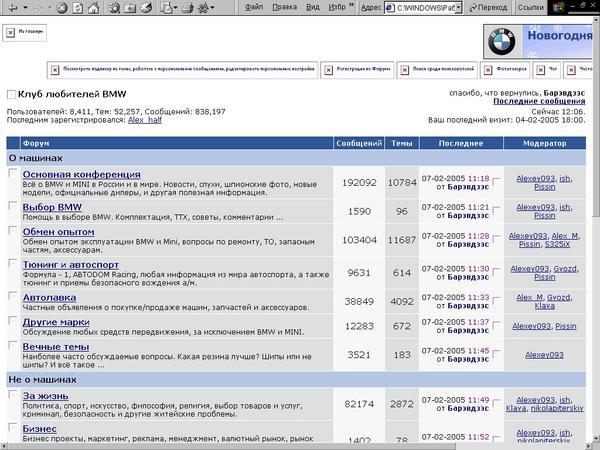600x450 pixels.
Task: Open the Back button history dropdown arrow
Action: pos(25,7)
